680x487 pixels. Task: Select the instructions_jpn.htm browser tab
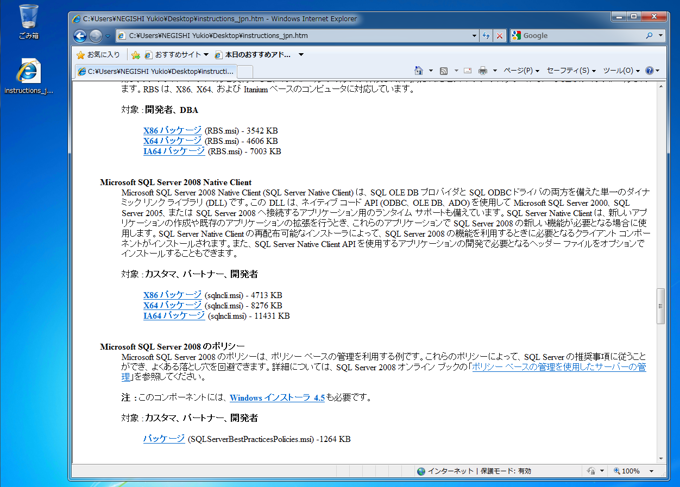156,72
